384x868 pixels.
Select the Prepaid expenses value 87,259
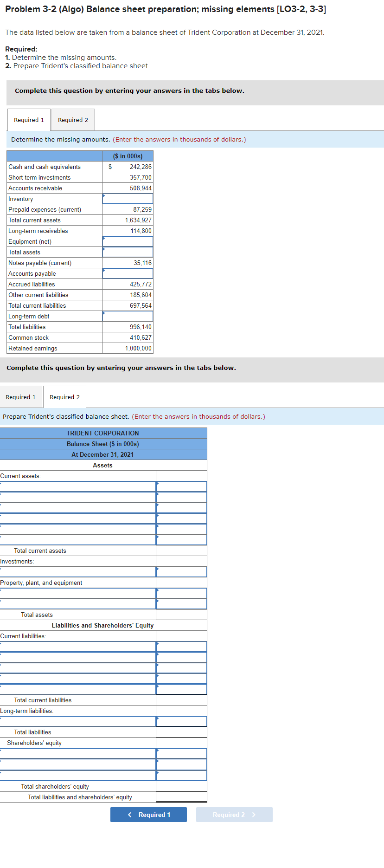click(x=142, y=209)
